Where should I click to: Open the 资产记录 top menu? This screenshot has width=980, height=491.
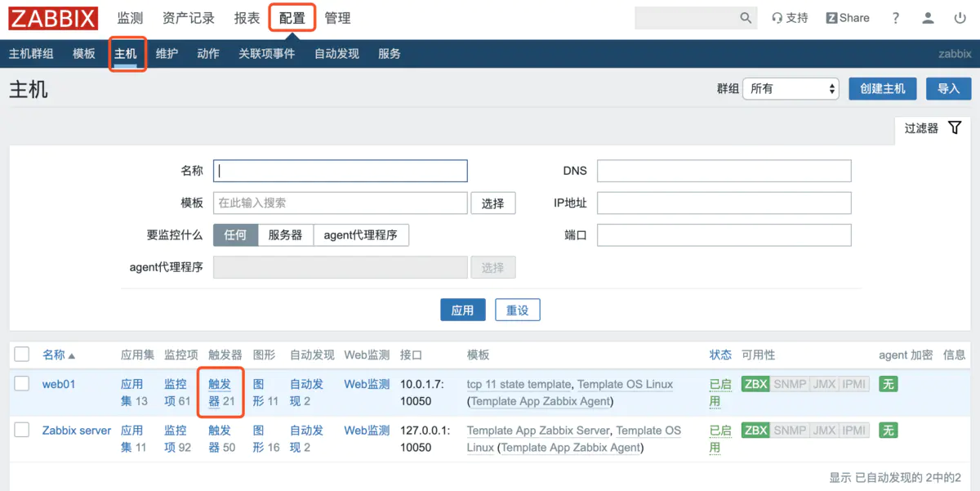pyautogui.click(x=189, y=18)
